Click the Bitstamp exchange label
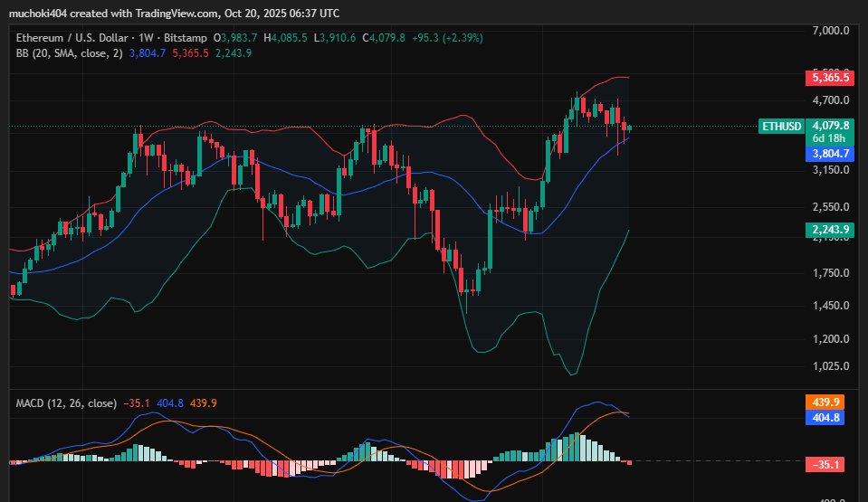 [186, 38]
